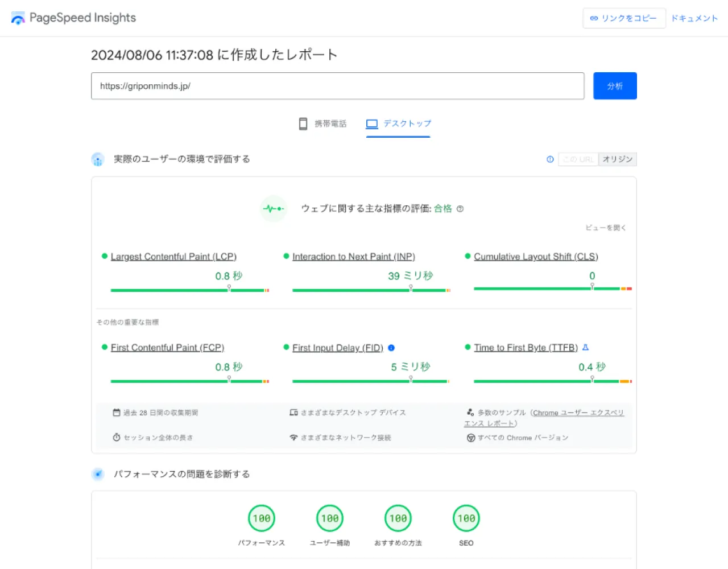Image resolution: width=728 pixels, height=569 pixels.
Task: Click the smartphone icon next to 携帯電話
Action: click(x=302, y=123)
